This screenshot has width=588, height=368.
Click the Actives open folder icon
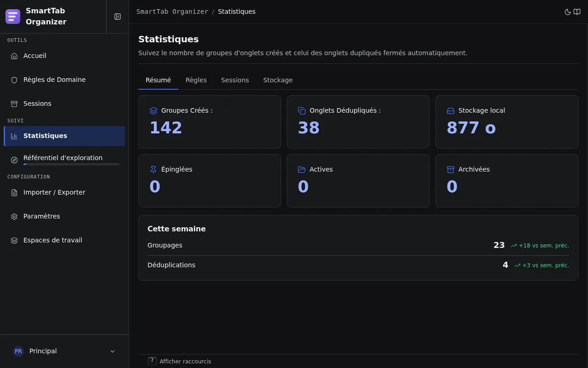pos(302,170)
